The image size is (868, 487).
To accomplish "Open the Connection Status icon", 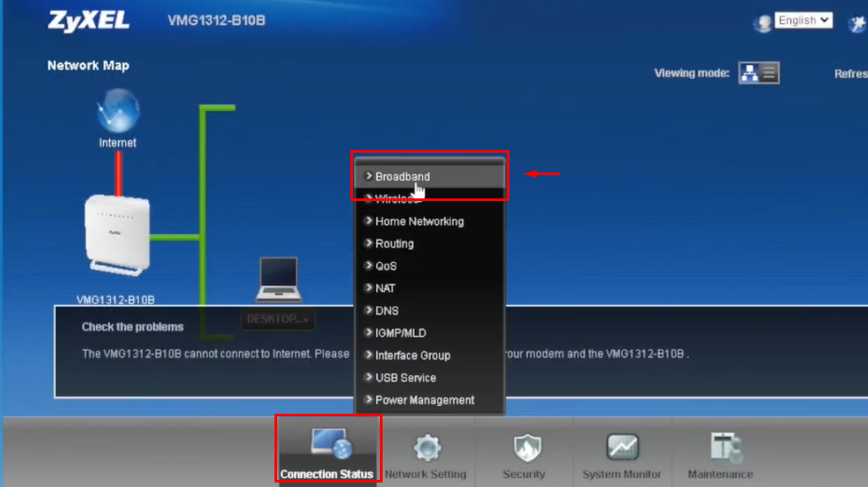I will pos(329,445).
